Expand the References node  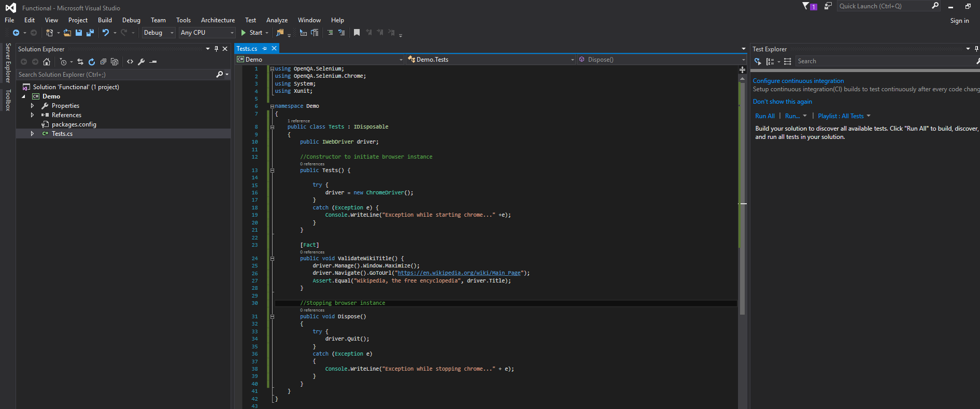coord(32,115)
